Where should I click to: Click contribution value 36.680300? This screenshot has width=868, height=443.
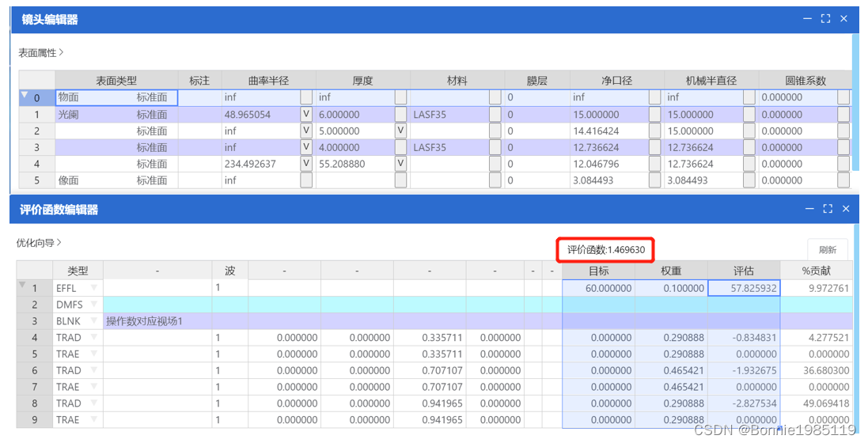pyautogui.click(x=816, y=370)
